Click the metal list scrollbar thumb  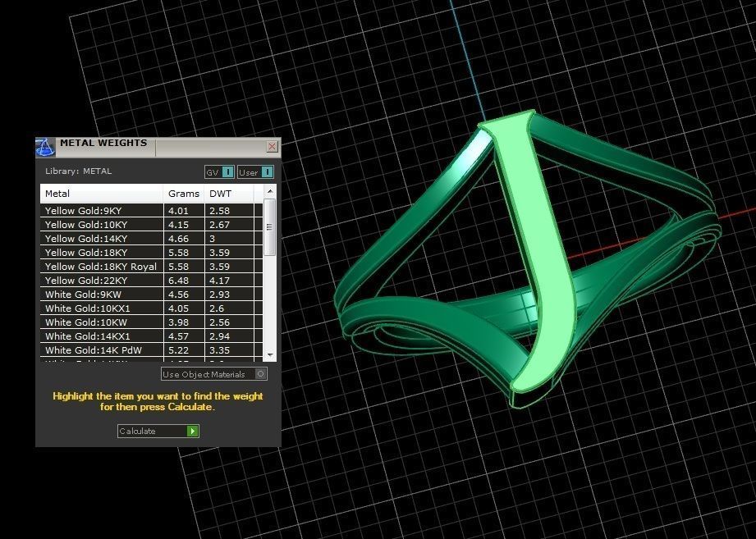[270, 226]
